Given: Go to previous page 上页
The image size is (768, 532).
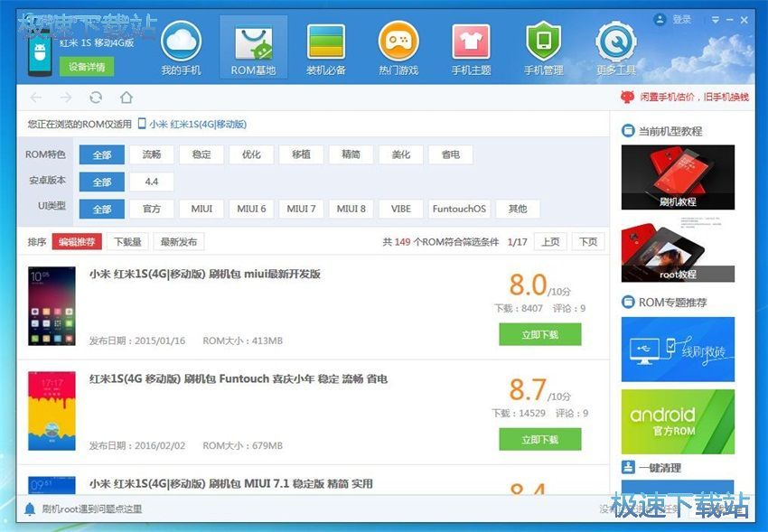Looking at the screenshot, I should (550, 242).
